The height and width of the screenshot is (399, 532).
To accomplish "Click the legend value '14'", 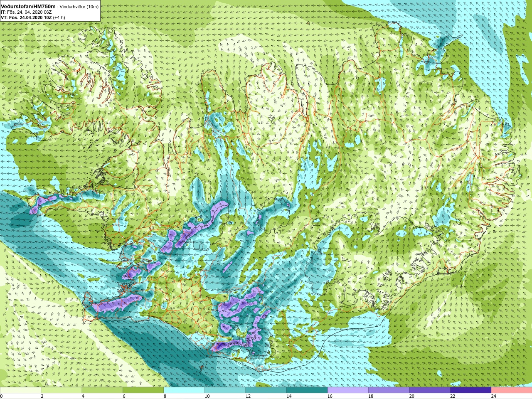I will pos(289,396).
